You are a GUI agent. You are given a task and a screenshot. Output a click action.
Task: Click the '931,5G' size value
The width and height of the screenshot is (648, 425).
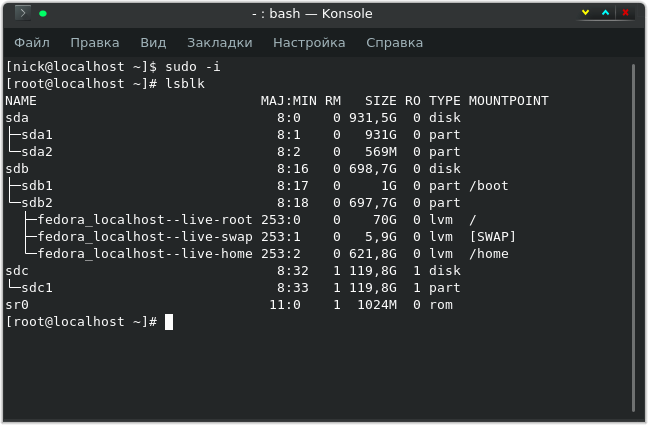coord(373,118)
